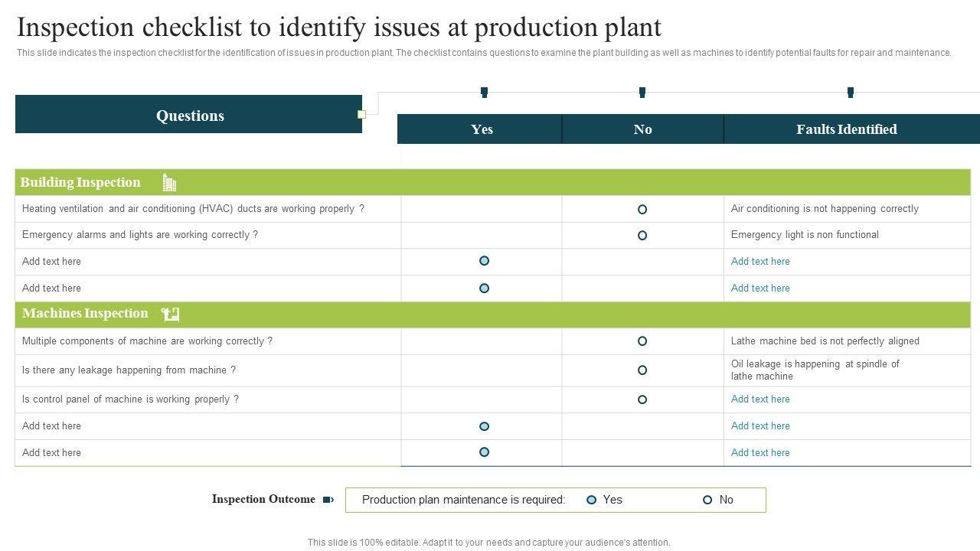Click the pin marker above Yes column
The width and height of the screenshot is (980, 551).
484,92
